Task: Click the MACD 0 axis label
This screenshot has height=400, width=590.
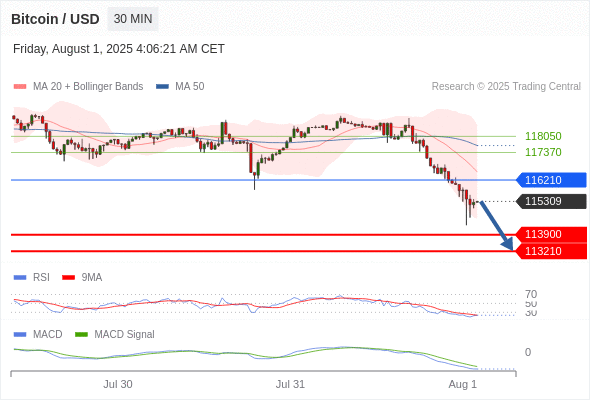Action: coord(528,352)
